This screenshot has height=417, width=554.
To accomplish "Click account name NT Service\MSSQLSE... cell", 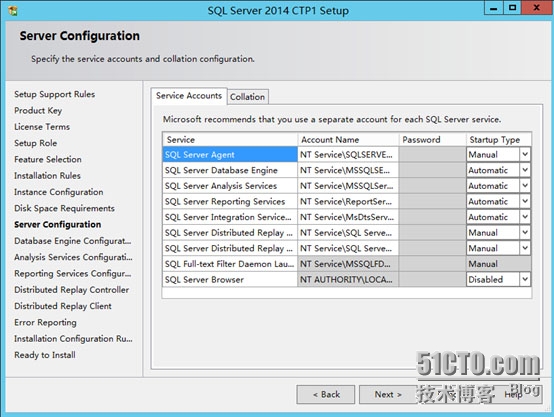I will pyautogui.click(x=348, y=170).
